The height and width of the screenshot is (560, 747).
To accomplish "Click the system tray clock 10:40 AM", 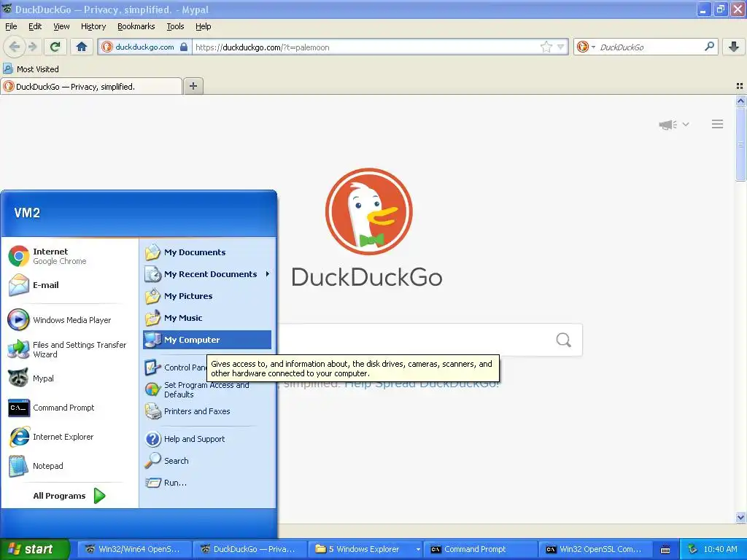I will pyautogui.click(x=720, y=550).
